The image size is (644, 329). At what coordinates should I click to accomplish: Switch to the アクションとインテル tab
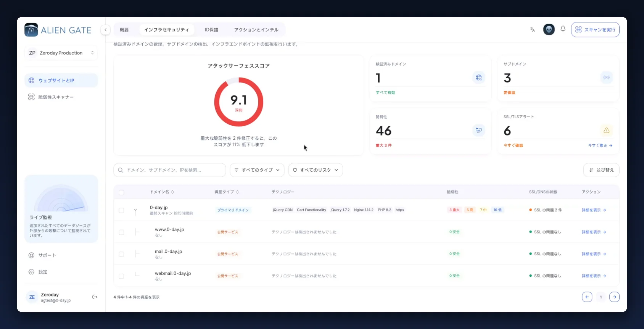pos(256,29)
